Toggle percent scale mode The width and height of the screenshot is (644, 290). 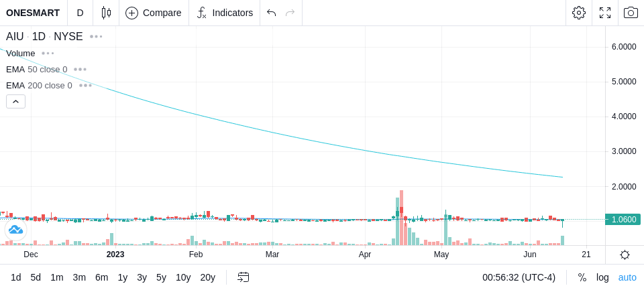[x=582, y=277]
